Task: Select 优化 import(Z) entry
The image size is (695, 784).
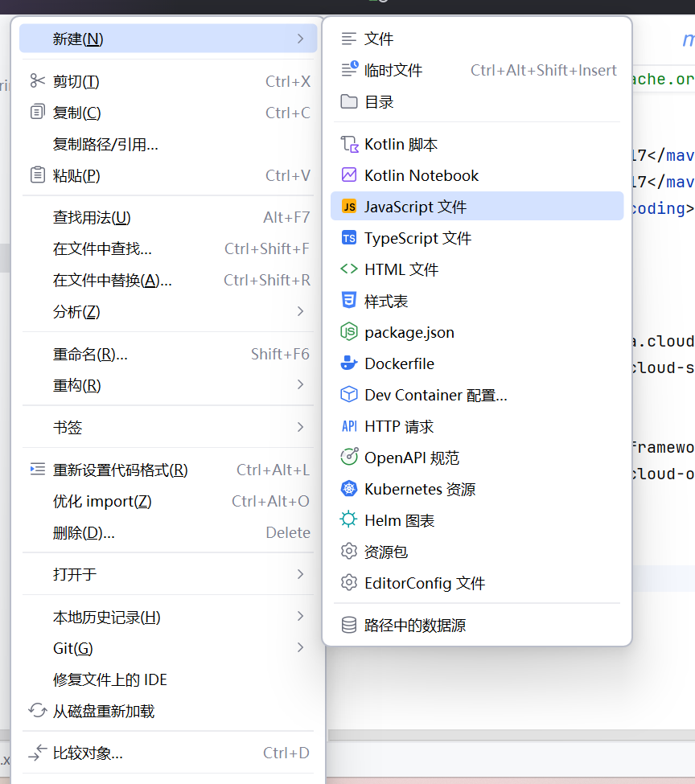Action: tap(168, 501)
